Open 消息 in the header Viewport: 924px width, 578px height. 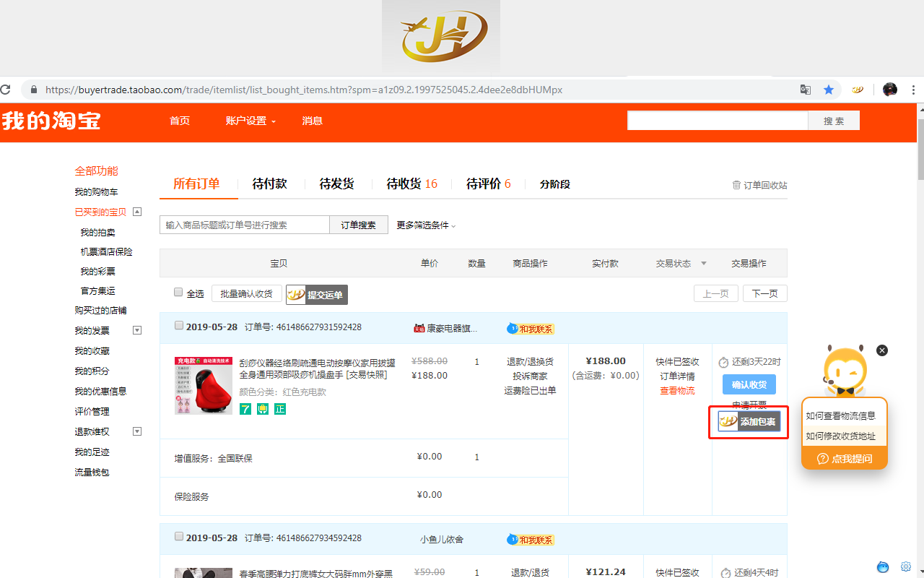313,121
